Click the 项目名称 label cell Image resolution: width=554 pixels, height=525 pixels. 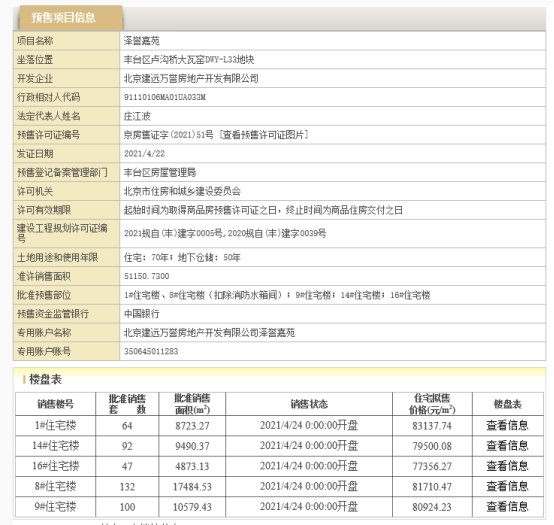click(66, 41)
